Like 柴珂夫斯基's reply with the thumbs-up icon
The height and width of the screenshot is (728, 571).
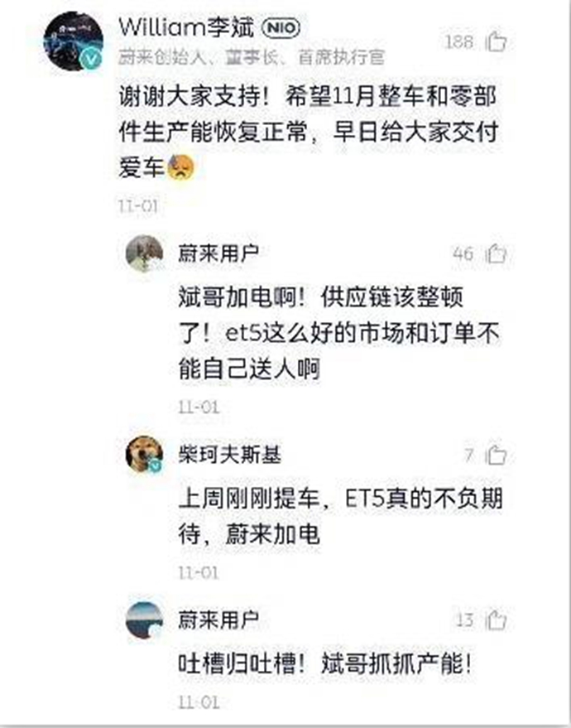click(x=496, y=455)
